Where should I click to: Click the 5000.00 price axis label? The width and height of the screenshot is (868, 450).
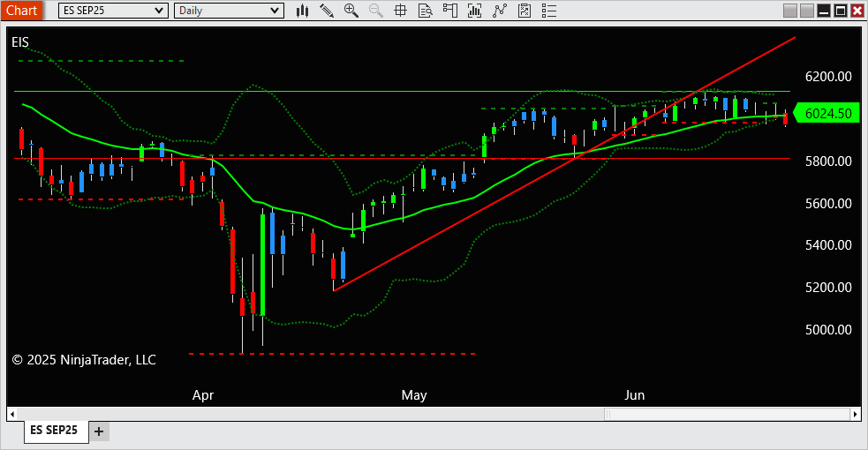828,329
